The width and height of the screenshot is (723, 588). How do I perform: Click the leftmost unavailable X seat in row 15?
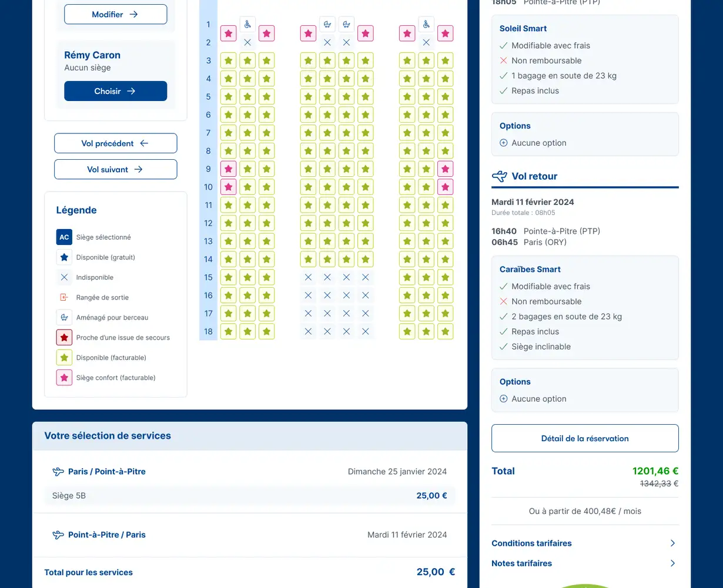[309, 277]
